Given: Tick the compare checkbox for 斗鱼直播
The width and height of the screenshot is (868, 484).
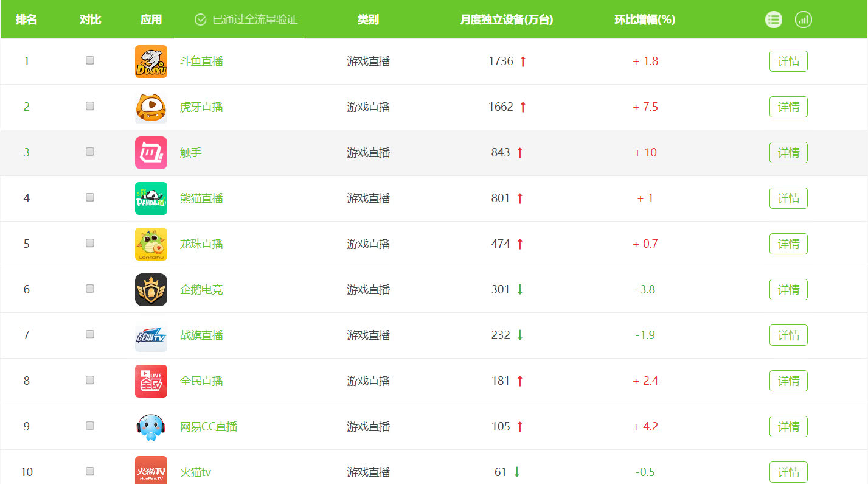Looking at the screenshot, I should point(90,60).
